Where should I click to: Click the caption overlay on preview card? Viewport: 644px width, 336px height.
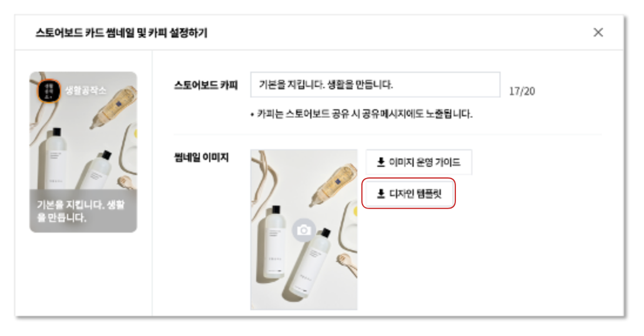point(83,211)
